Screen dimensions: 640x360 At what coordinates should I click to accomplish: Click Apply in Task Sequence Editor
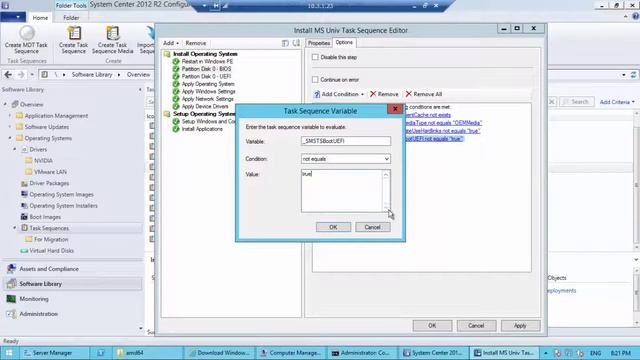coord(520,326)
